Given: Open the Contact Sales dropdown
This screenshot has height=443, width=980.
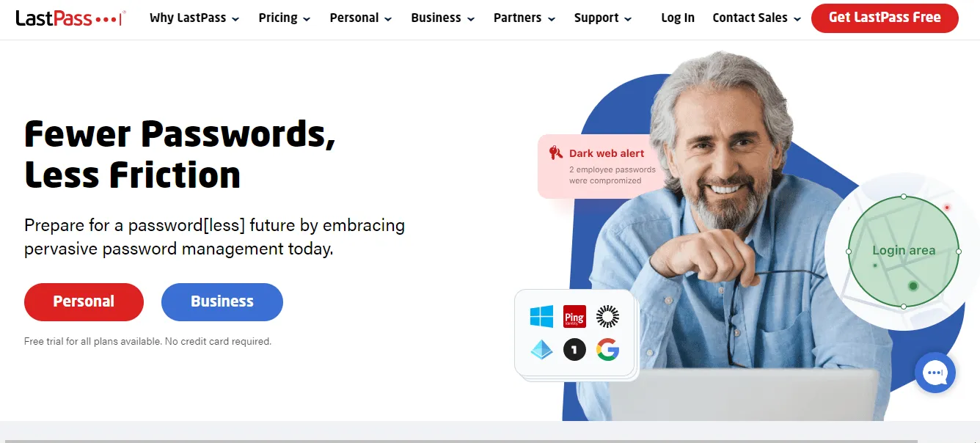Looking at the screenshot, I should (757, 18).
